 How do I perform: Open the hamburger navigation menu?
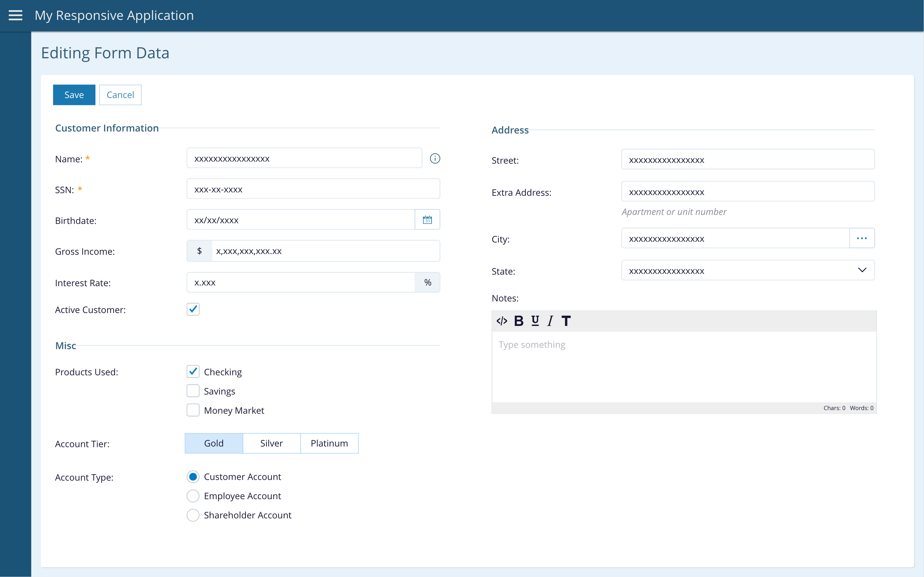15,15
